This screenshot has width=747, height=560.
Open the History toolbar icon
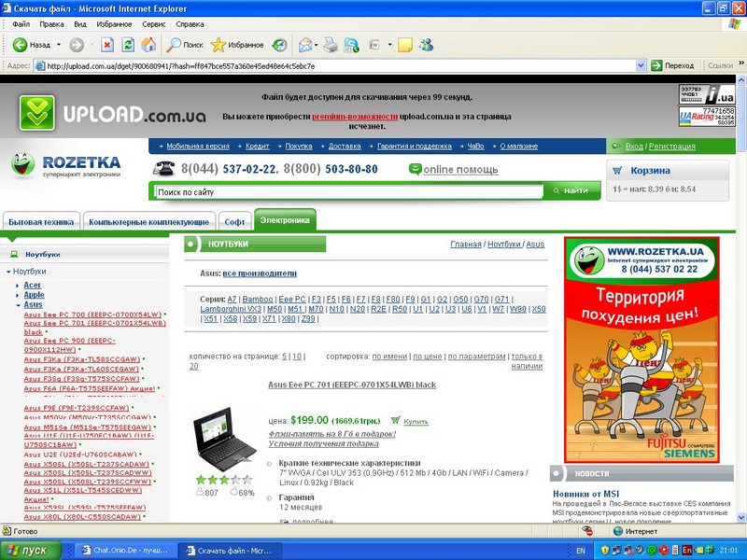tap(279, 45)
